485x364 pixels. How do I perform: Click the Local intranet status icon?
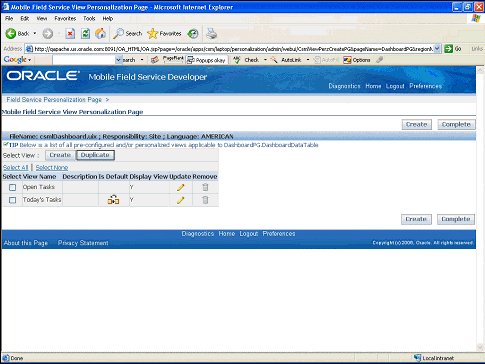[x=417, y=358]
